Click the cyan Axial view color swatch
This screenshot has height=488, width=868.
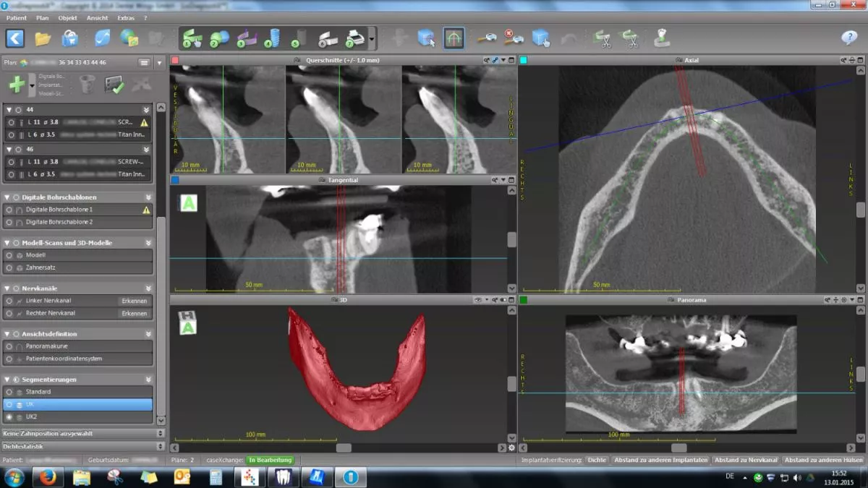(523, 60)
